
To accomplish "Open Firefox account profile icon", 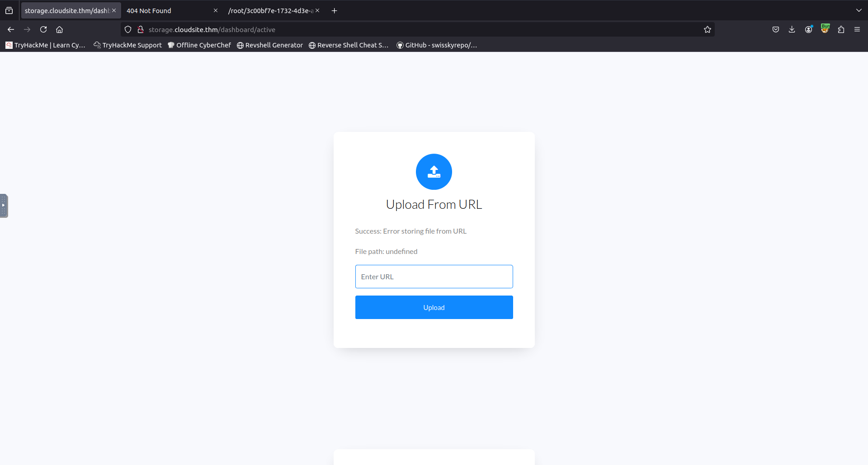I will click(x=809, y=29).
